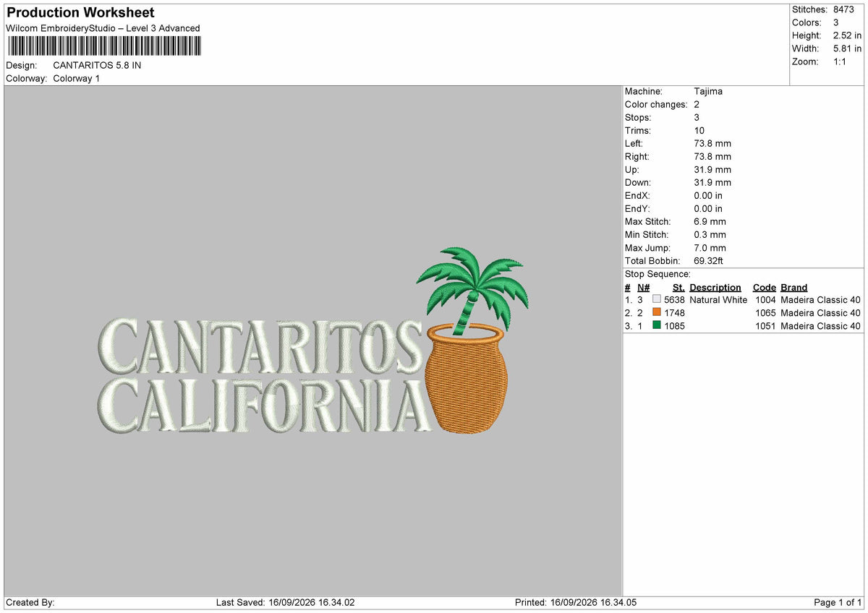Click the 'Down:' label
The width and height of the screenshot is (868, 613).
pos(638,183)
